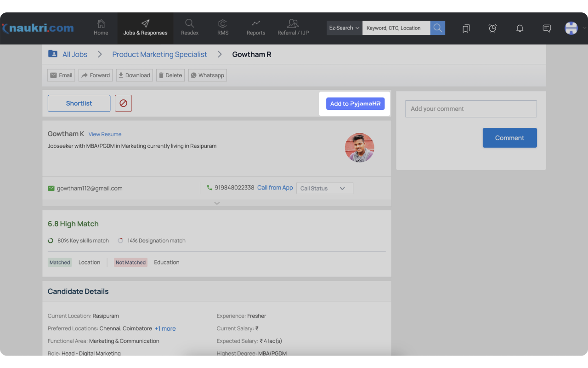Open the Ez-Search dropdown
This screenshot has height=368, width=588.
coord(343,28)
